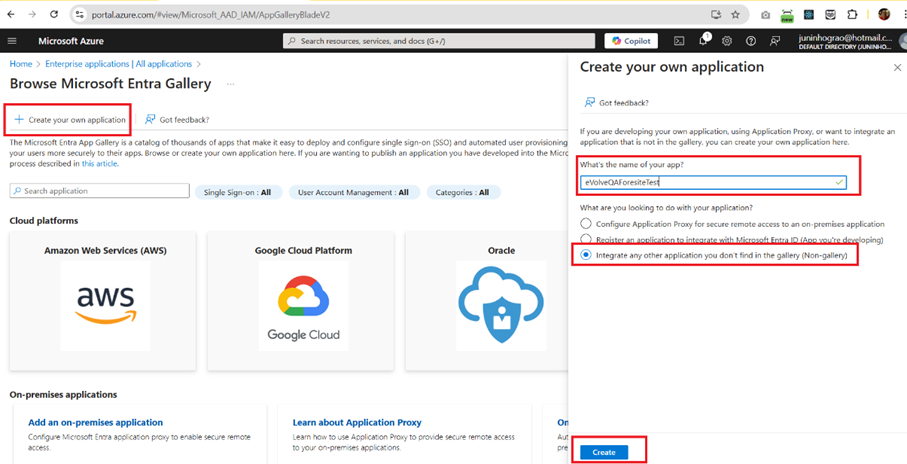The image size is (907, 464).
Task: Open the Amazon Web Services (AWS) card
Action: tap(103, 301)
